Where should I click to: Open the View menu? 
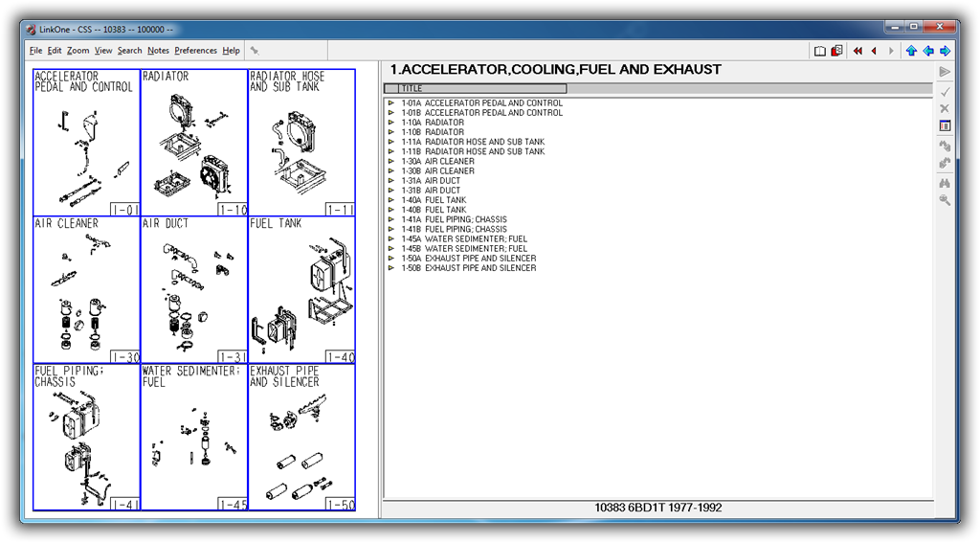(x=103, y=51)
